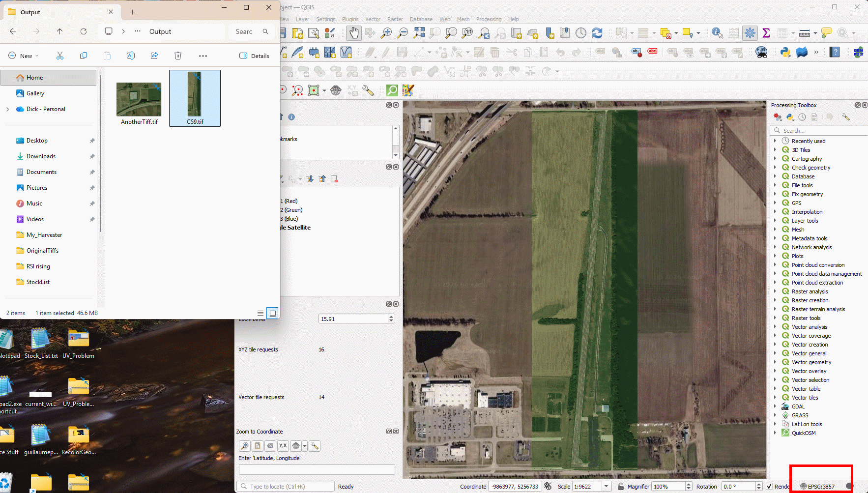Expand the Raster analysis toolbox group
This screenshot has width=868, height=493.
(775, 291)
